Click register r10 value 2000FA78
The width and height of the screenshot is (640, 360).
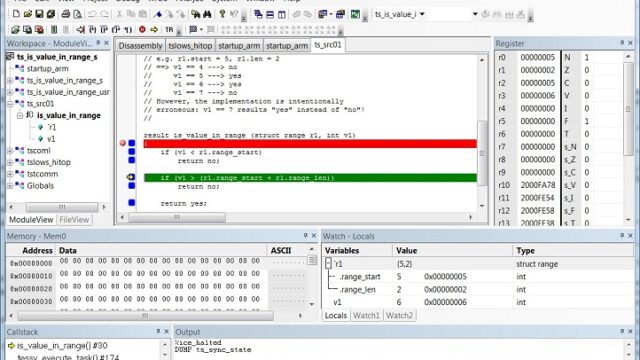pos(538,185)
